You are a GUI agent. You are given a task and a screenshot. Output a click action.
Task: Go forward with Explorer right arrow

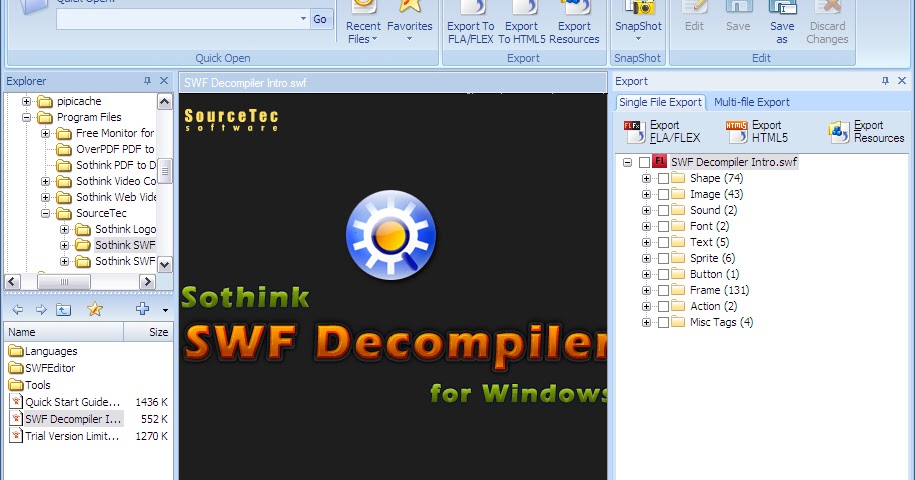(41, 310)
